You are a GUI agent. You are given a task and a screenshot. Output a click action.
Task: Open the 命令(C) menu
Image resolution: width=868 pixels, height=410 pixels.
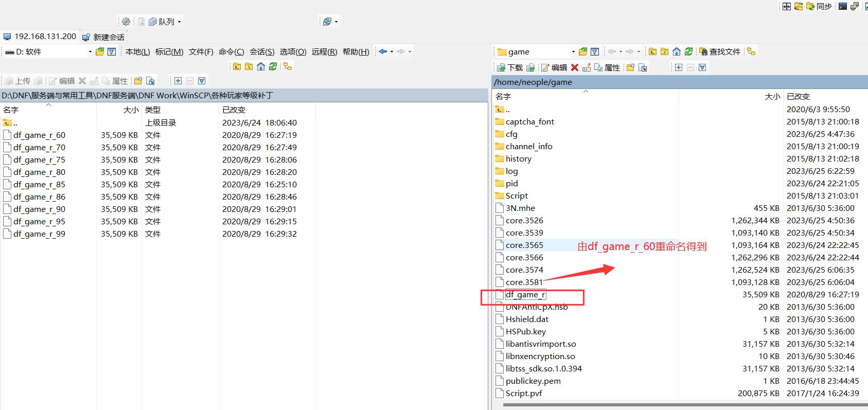(231, 51)
